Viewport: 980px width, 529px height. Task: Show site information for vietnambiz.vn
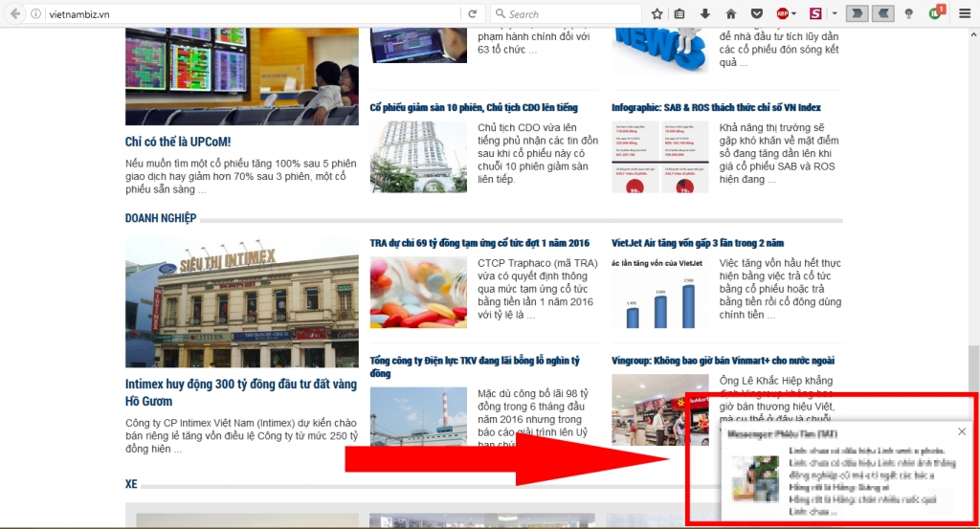36,13
